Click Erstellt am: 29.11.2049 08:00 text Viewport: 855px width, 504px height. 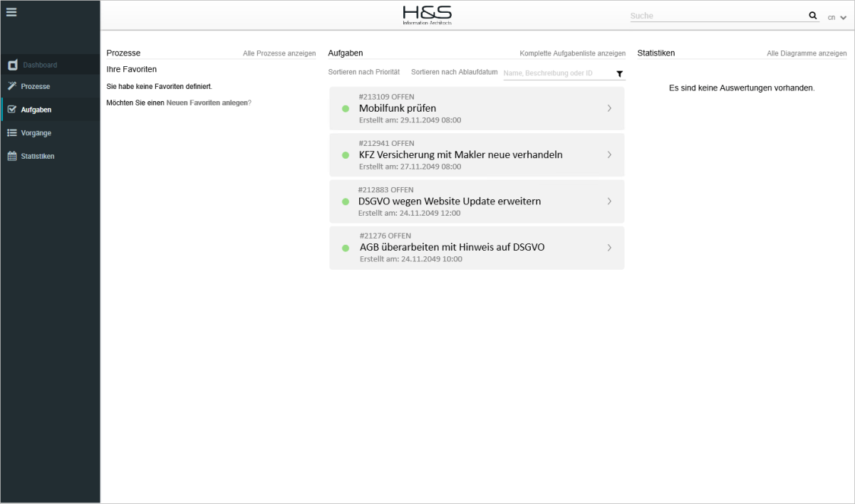[x=410, y=120]
